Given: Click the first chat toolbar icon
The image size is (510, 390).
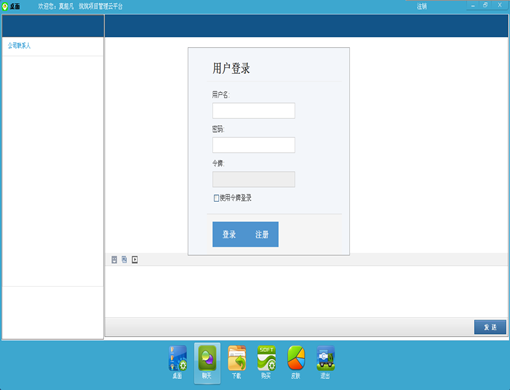Looking at the screenshot, I should pos(114,260).
